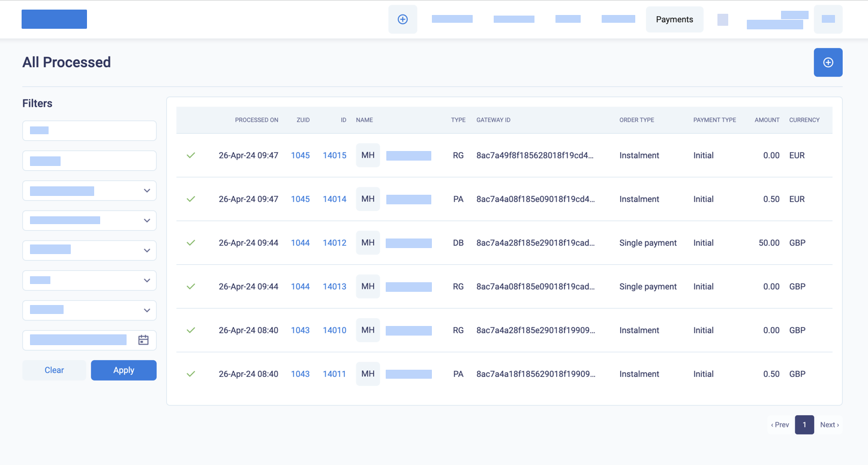Image resolution: width=868 pixels, height=465 pixels.
Task: Expand the third filter dropdown
Action: click(89, 250)
